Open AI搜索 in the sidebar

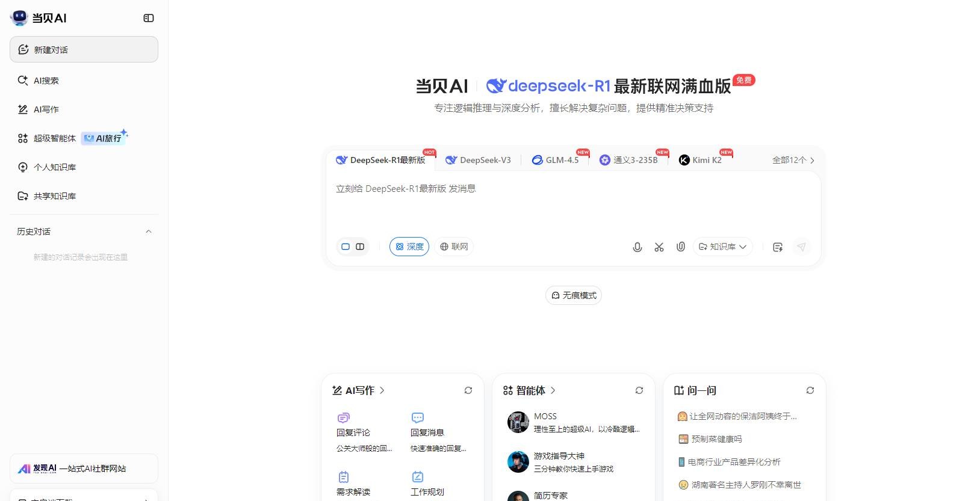click(84, 81)
